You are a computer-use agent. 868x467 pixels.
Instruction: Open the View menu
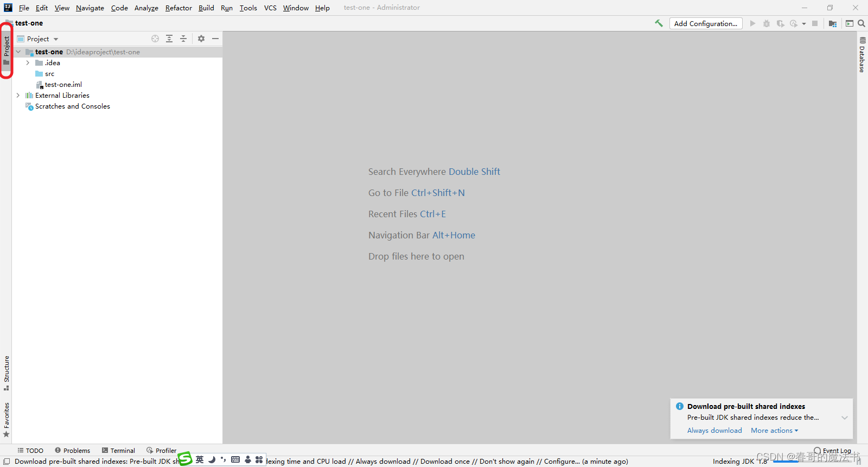(x=62, y=8)
